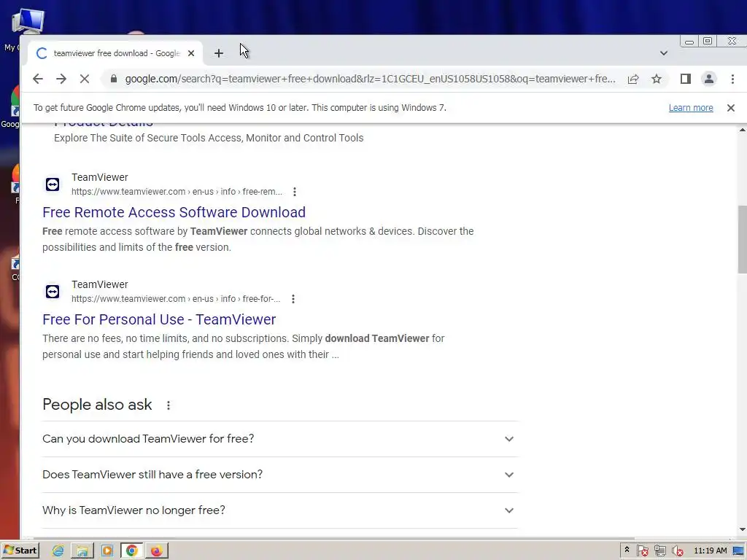Click the scrollbar down arrow

tap(742, 529)
